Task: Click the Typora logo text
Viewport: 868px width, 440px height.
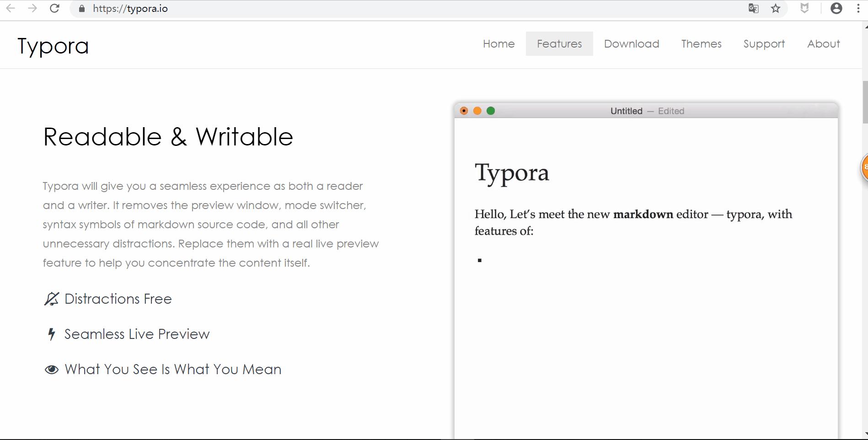Action: [x=53, y=46]
